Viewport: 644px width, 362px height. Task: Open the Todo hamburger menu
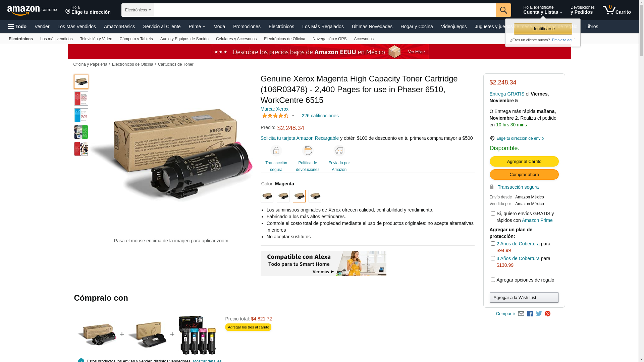point(17,26)
